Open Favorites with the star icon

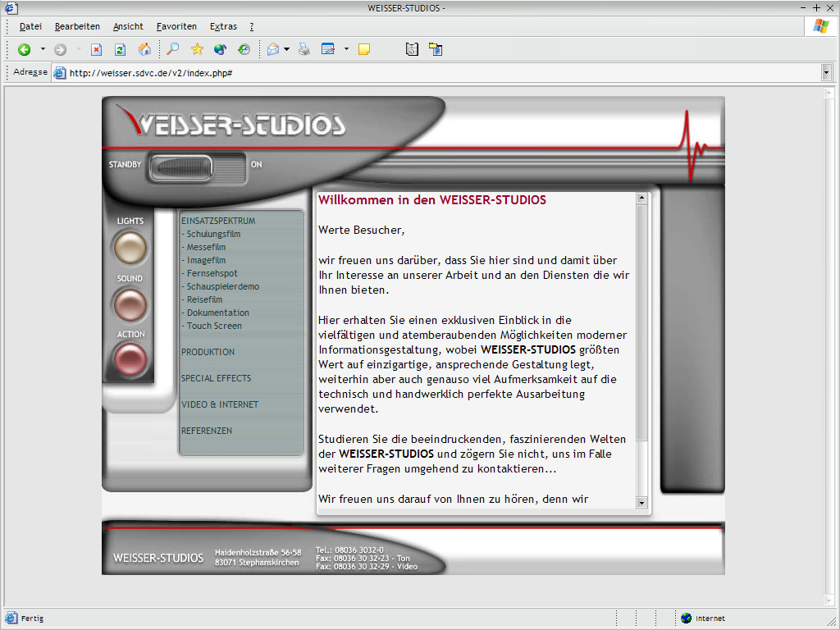tap(197, 50)
